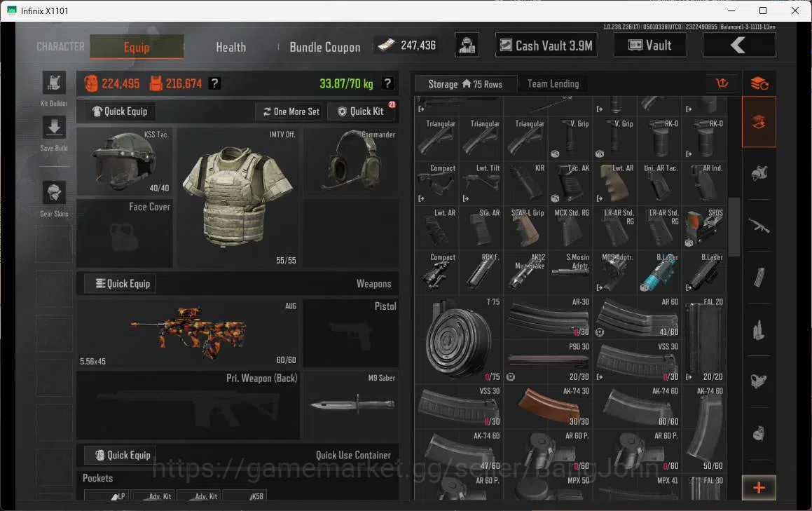The height and width of the screenshot is (511, 812).
Task: Click the empty Pistol slot
Action: pyautogui.click(x=350, y=333)
